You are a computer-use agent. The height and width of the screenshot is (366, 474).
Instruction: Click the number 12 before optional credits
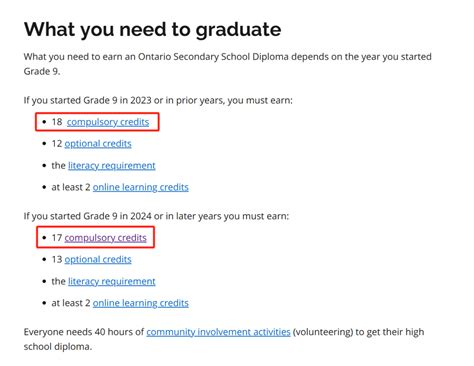click(57, 144)
